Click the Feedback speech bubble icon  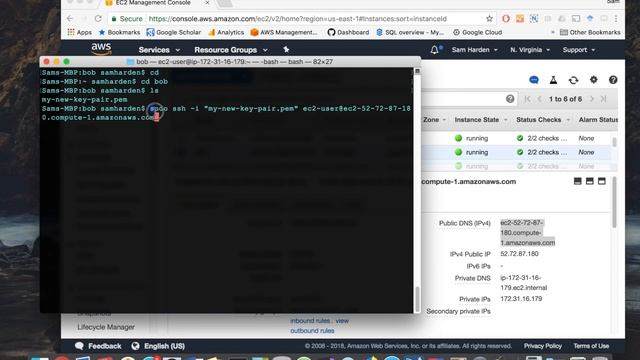point(80,346)
